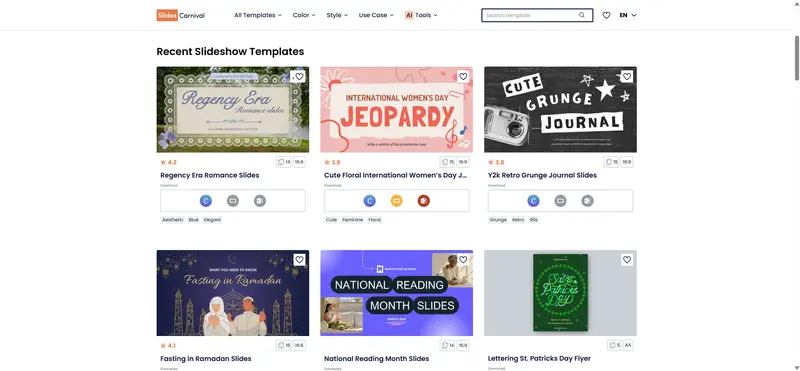800x371 pixels.
Task: Select the 90s tag
Action: [534, 220]
